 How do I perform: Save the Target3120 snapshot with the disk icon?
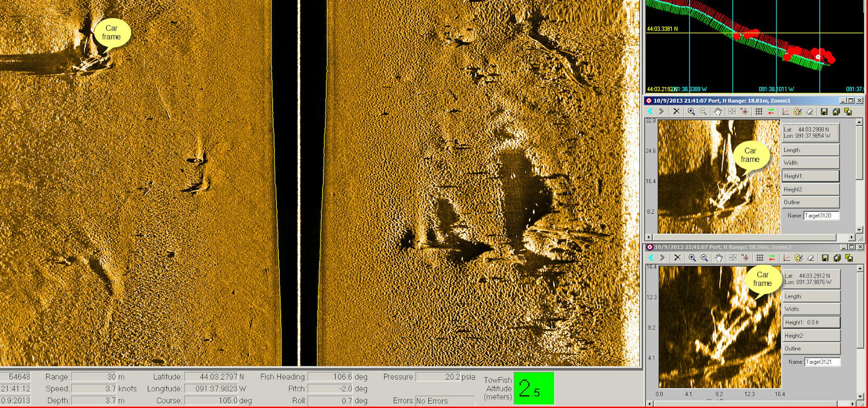[x=825, y=112]
